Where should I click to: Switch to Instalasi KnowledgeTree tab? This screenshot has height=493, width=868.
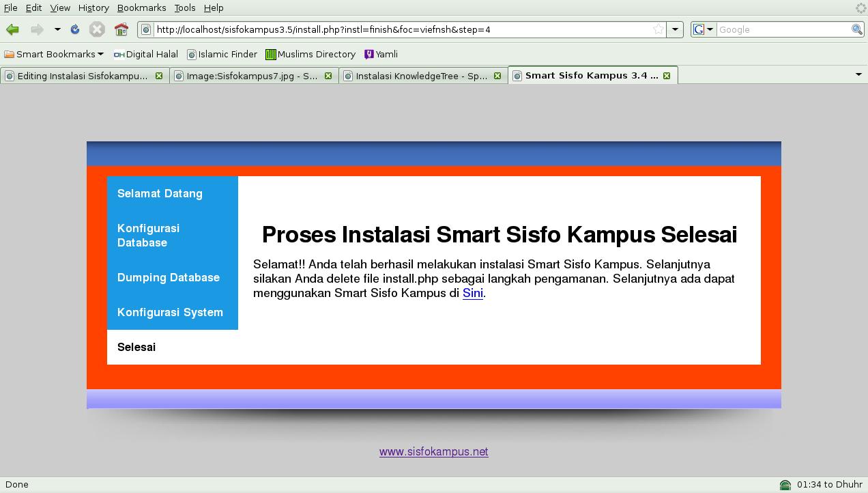[x=422, y=76]
